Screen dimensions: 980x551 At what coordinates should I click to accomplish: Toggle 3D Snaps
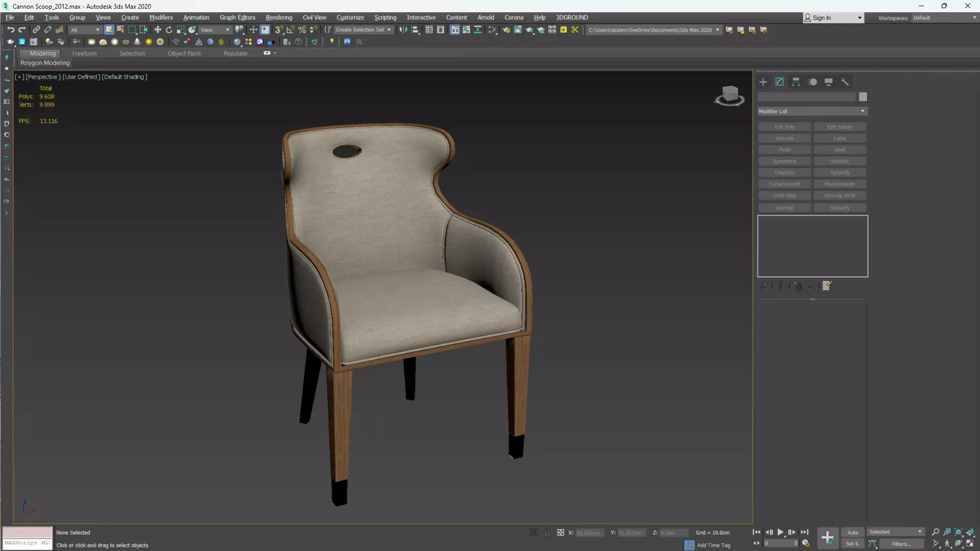tap(279, 30)
